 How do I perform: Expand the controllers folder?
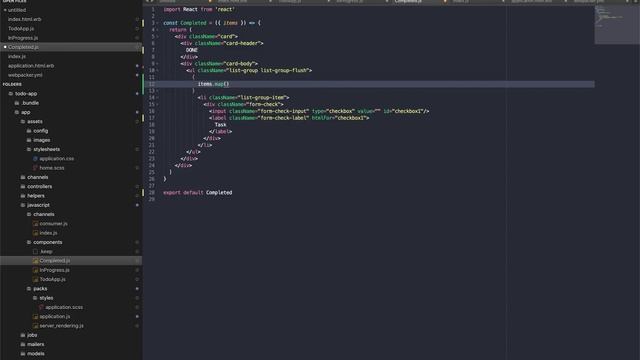(23, 187)
